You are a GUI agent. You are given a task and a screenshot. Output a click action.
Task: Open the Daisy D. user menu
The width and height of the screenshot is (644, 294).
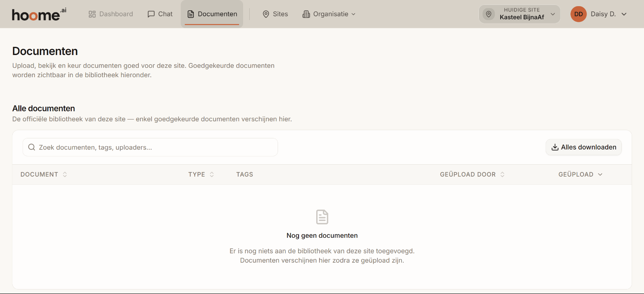[x=599, y=14]
